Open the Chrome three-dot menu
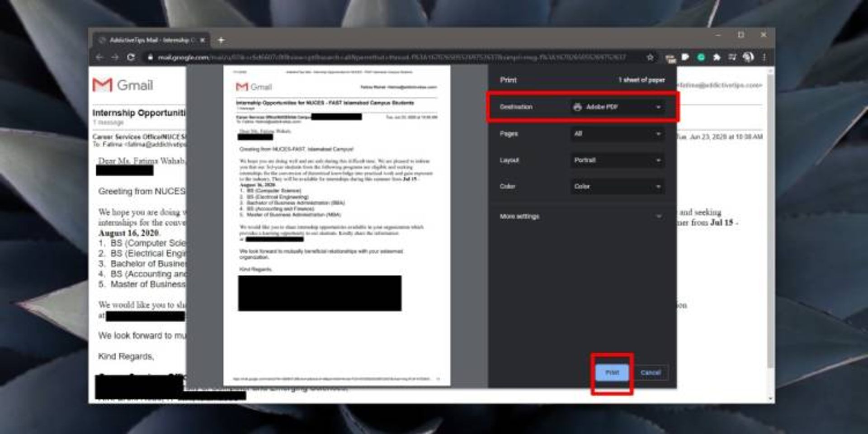The width and height of the screenshot is (868, 434). coord(764,57)
